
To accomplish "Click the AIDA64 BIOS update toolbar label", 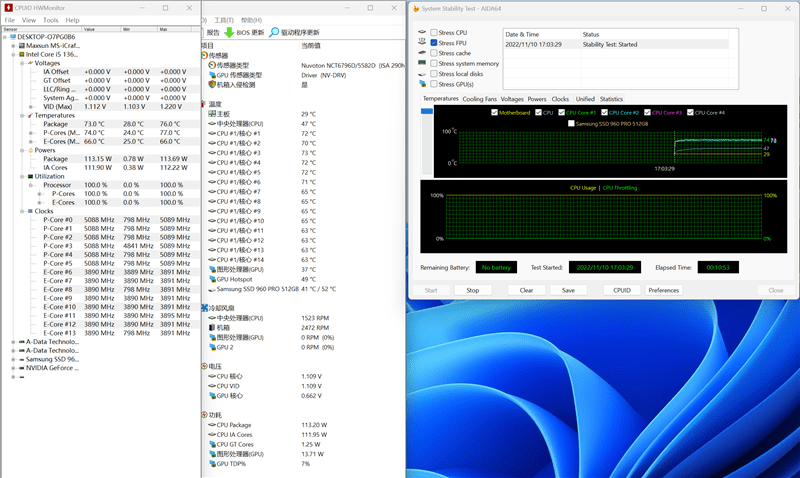I will coord(250,33).
